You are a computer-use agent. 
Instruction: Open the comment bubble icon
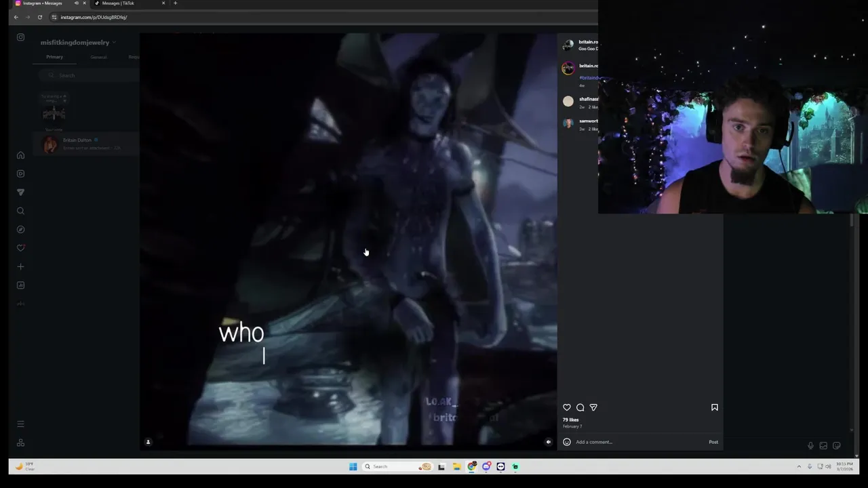580,407
